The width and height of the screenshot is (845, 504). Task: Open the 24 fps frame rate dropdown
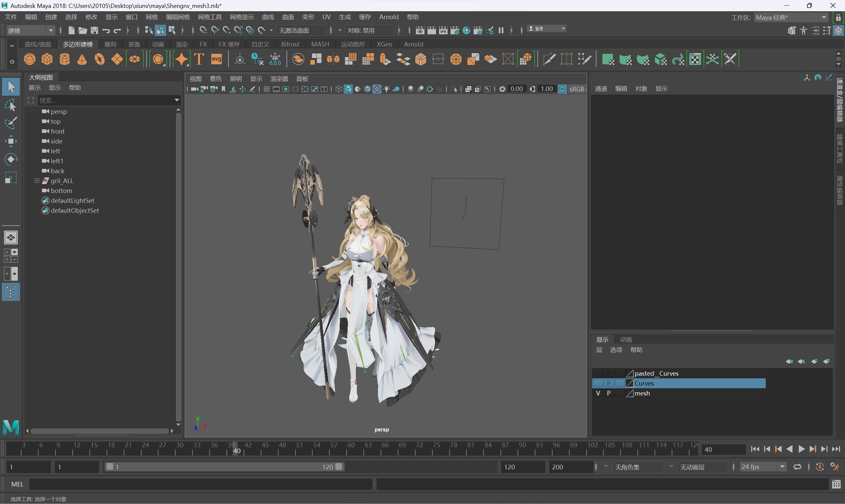763,467
